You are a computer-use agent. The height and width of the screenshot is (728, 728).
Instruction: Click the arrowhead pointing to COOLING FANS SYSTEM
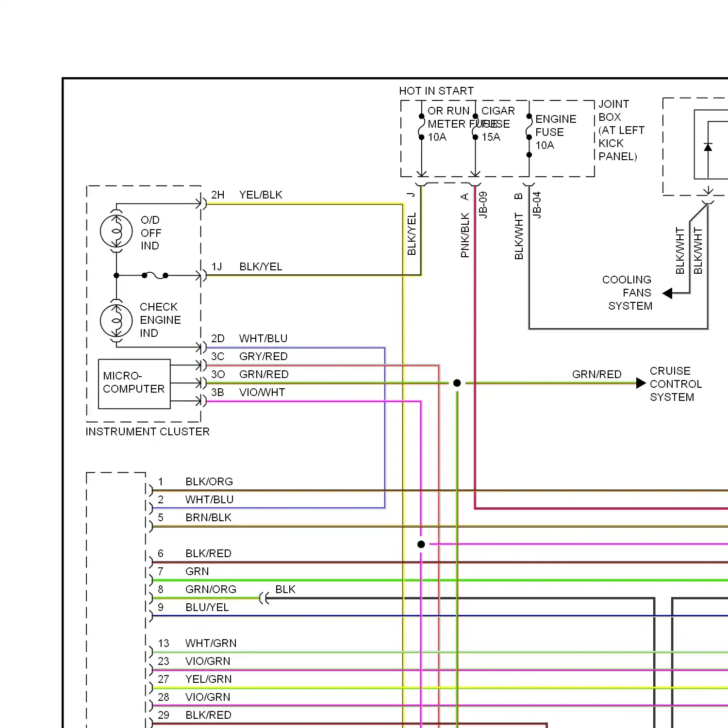pos(667,293)
